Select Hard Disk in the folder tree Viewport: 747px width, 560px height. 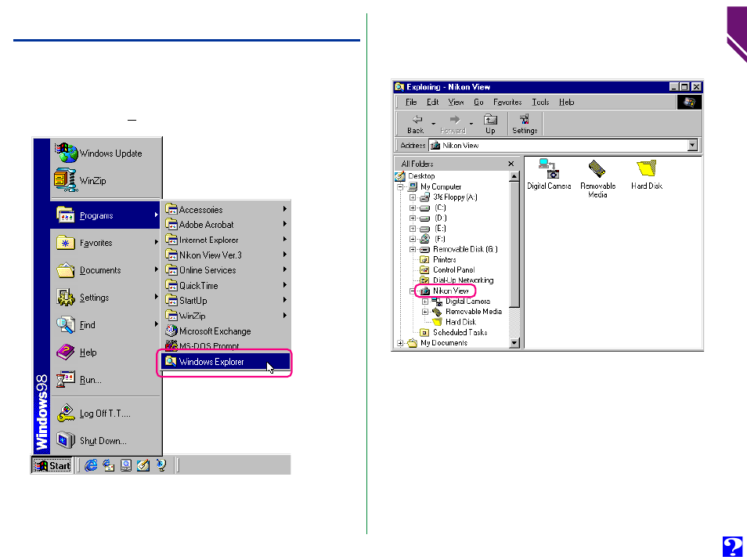tap(460, 322)
